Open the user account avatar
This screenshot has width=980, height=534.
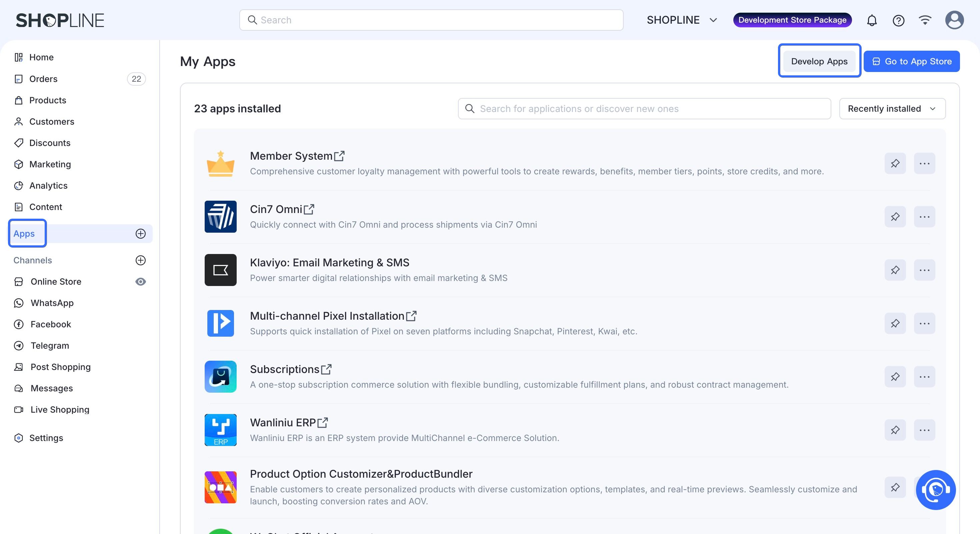click(x=954, y=20)
